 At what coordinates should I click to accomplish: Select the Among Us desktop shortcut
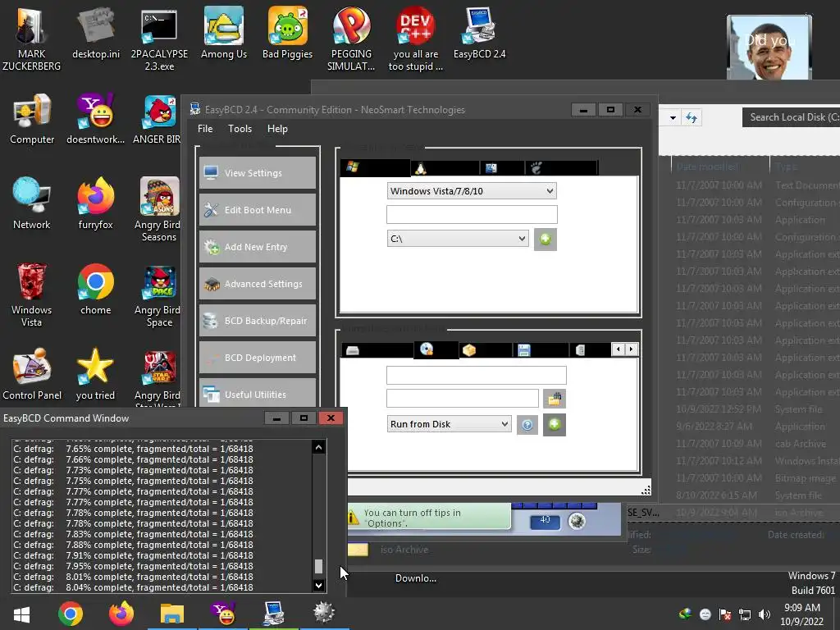(224, 32)
